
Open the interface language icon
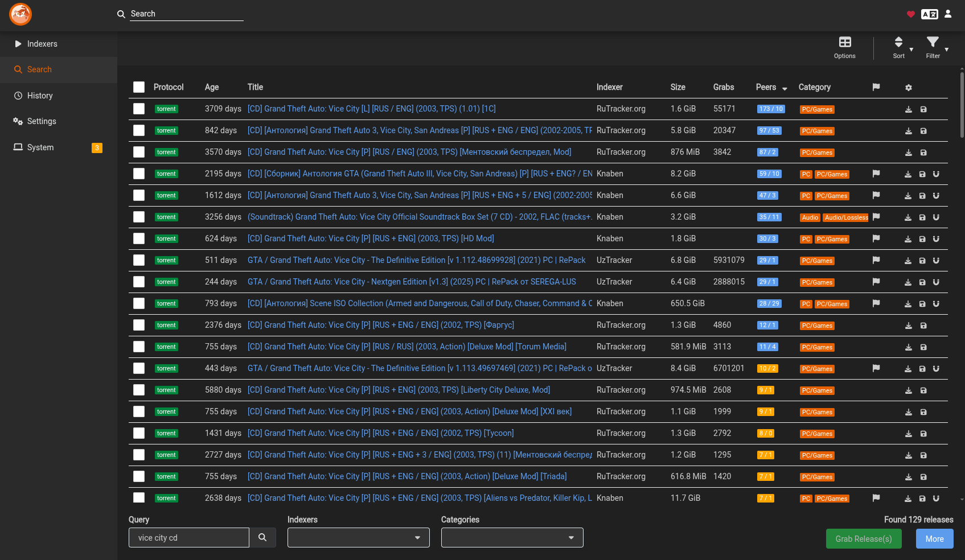click(930, 14)
